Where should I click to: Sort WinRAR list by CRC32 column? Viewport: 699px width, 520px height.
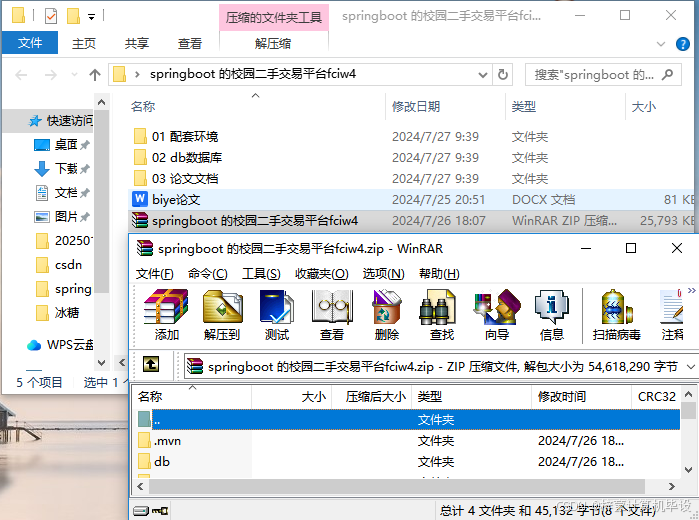pyautogui.click(x=656, y=396)
